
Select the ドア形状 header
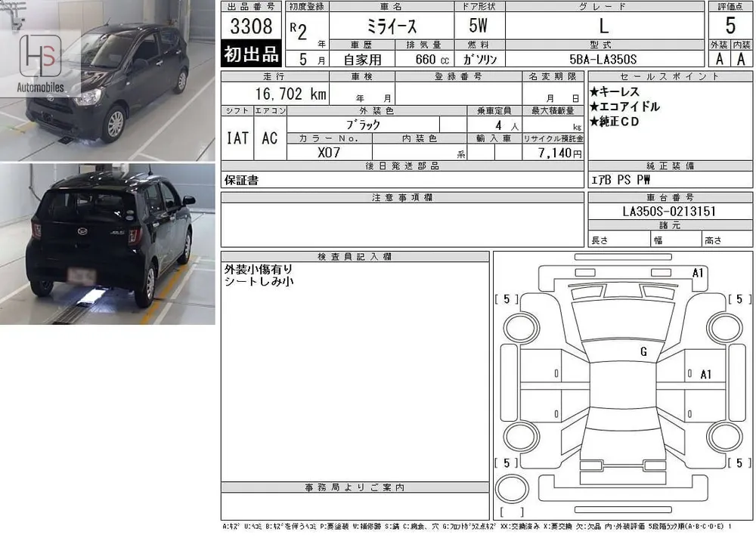pyautogui.click(x=479, y=6)
